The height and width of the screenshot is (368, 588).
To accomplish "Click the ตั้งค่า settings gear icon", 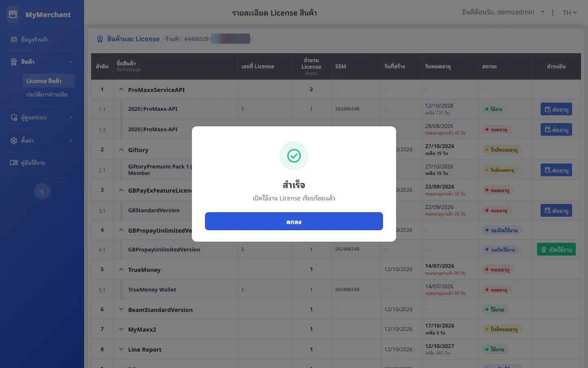I will 14,140.
